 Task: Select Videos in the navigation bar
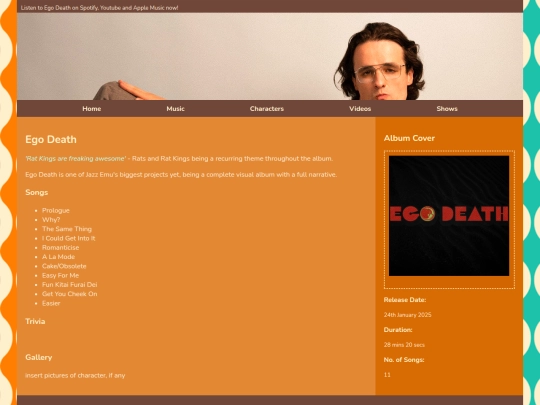point(360,109)
